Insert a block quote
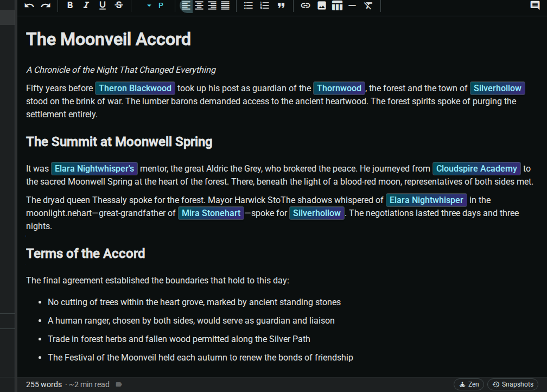This screenshot has width=547, height=392. [281, 5]
